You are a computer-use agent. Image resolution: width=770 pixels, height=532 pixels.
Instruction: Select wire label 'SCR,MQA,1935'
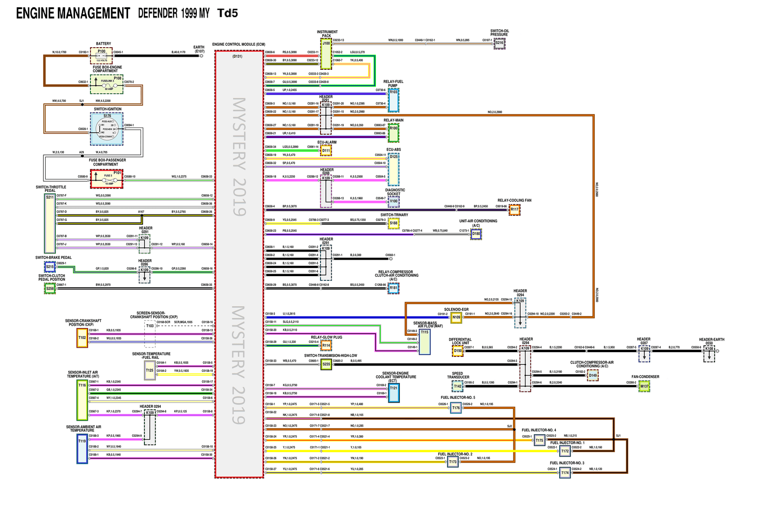tap(183, 322)
